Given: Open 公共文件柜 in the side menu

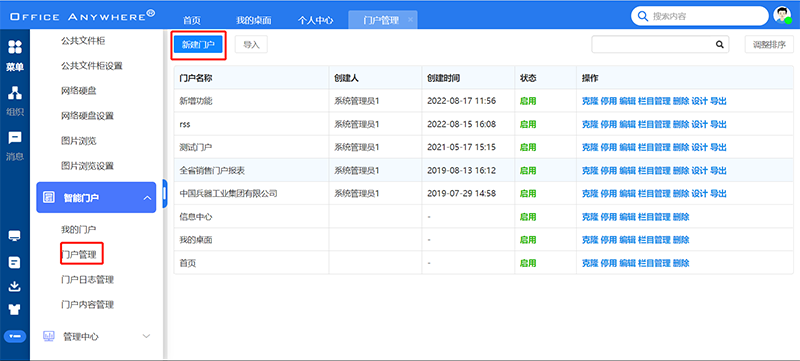Looking at the screenshot, I should [83, 40].
